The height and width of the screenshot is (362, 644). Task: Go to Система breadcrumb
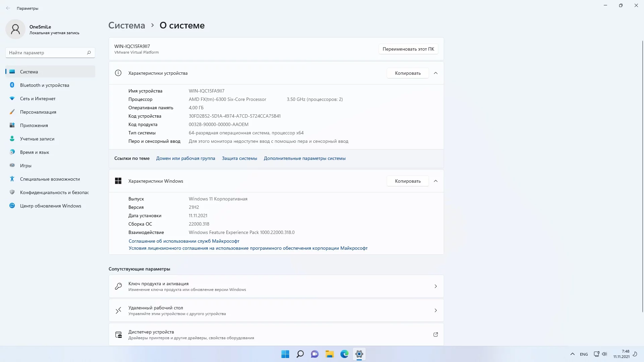[x=126, y=25]
